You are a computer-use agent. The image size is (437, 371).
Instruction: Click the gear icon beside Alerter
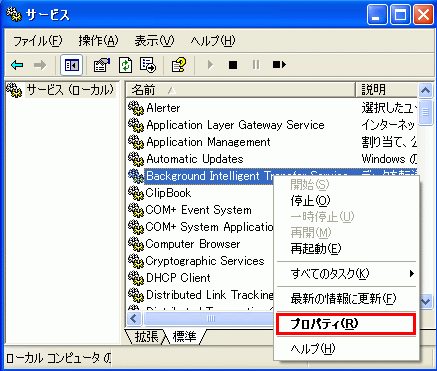tap(136, 108)
